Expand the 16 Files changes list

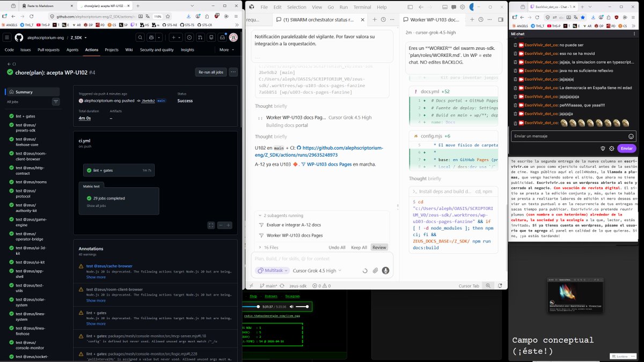(x=268, y=247)
